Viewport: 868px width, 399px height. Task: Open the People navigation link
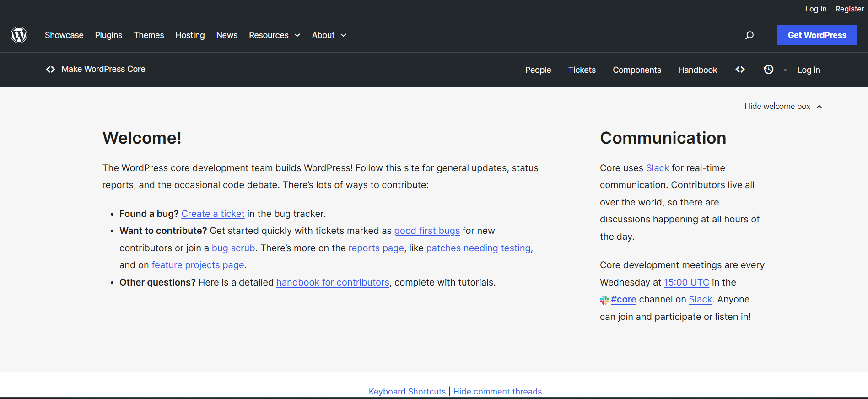tap(538, 70)
